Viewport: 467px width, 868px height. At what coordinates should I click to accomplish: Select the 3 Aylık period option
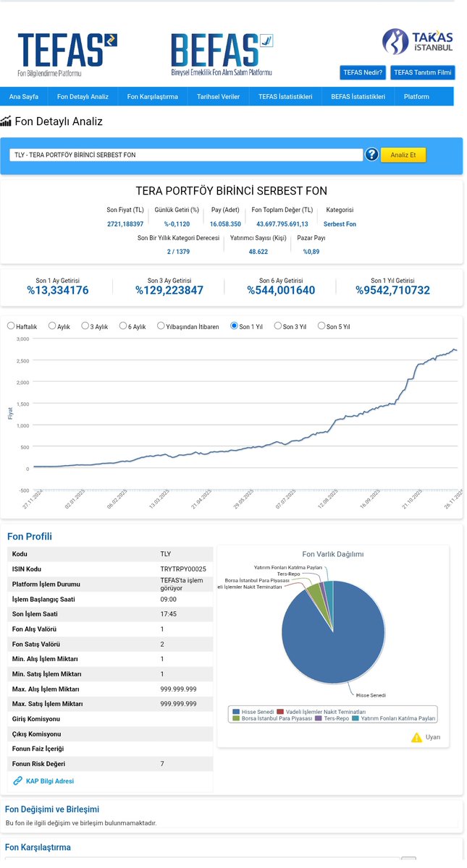coord(85,326)
